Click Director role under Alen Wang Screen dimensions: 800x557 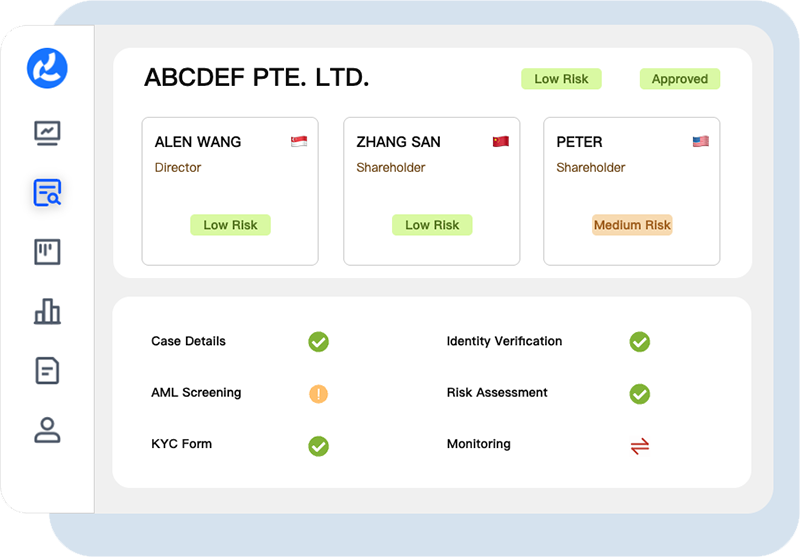click(178, 168)
